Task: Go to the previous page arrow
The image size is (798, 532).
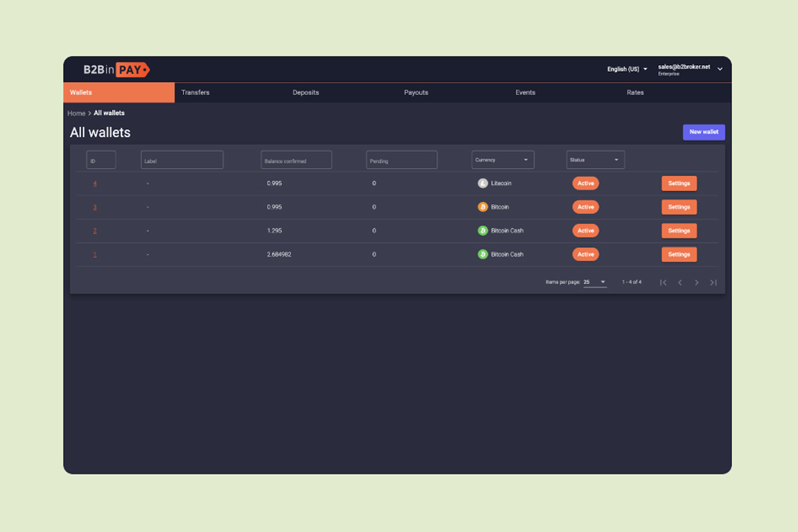Action: point(680,283)
